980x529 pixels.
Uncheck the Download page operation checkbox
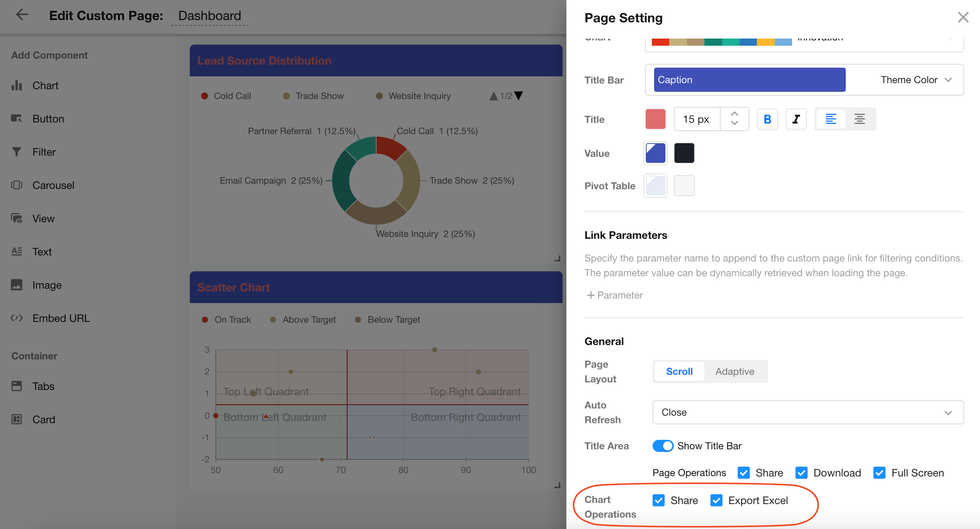tap(801, 473)
